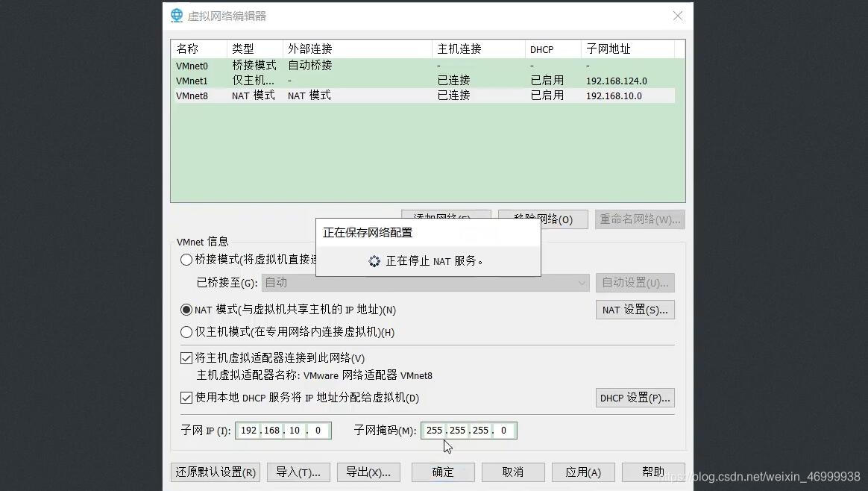The image size is (868, 491).
Task: Select the VMnet1 row
Action: pyautogui.click(x=424, y=81)
